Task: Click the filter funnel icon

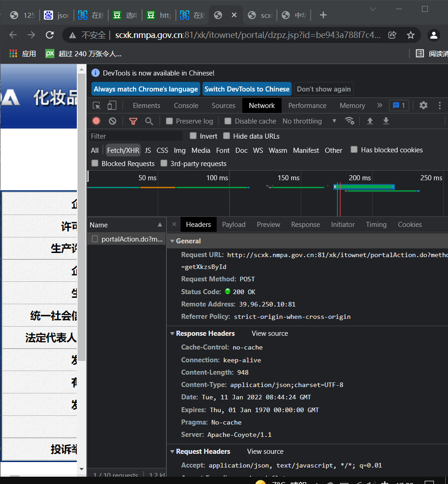Action: pos(133,121)
